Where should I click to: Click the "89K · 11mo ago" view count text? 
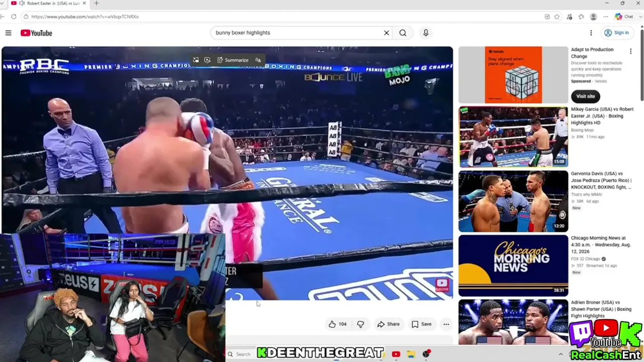point(588,137)
